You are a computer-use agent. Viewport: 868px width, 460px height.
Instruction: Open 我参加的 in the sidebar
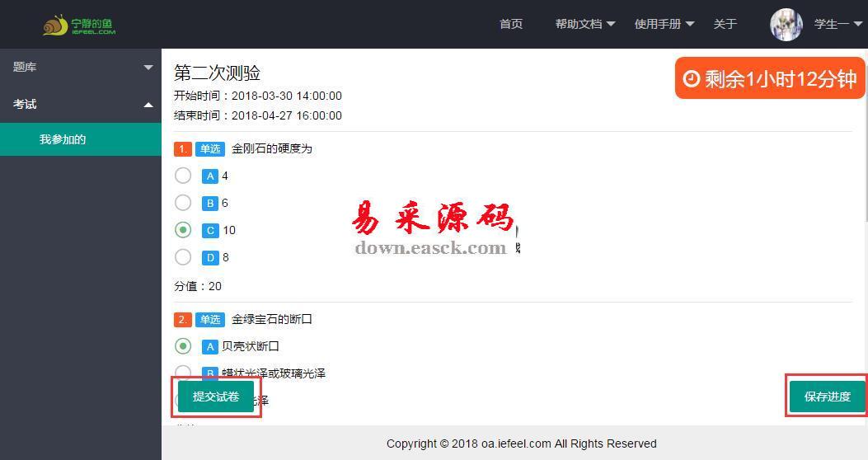pos(81,139)
